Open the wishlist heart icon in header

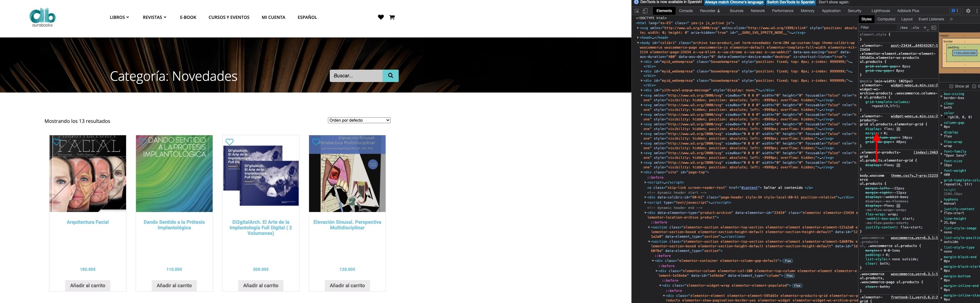pos(380,17)
